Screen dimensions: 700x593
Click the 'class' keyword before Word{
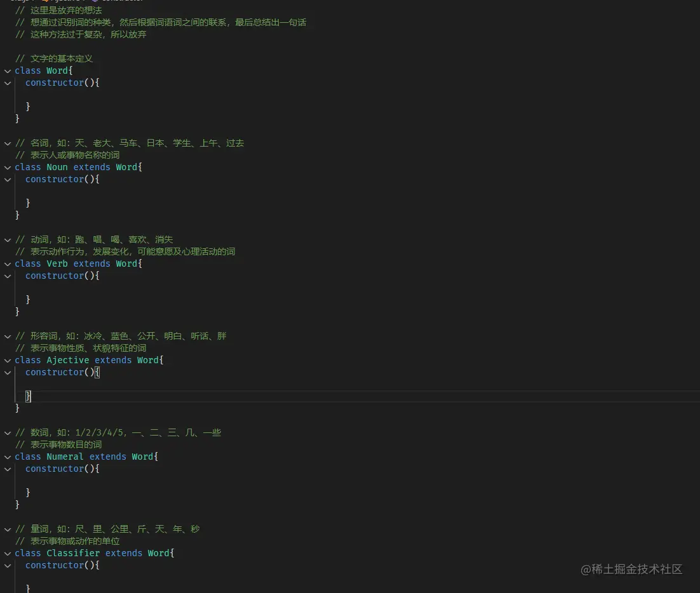28,70
